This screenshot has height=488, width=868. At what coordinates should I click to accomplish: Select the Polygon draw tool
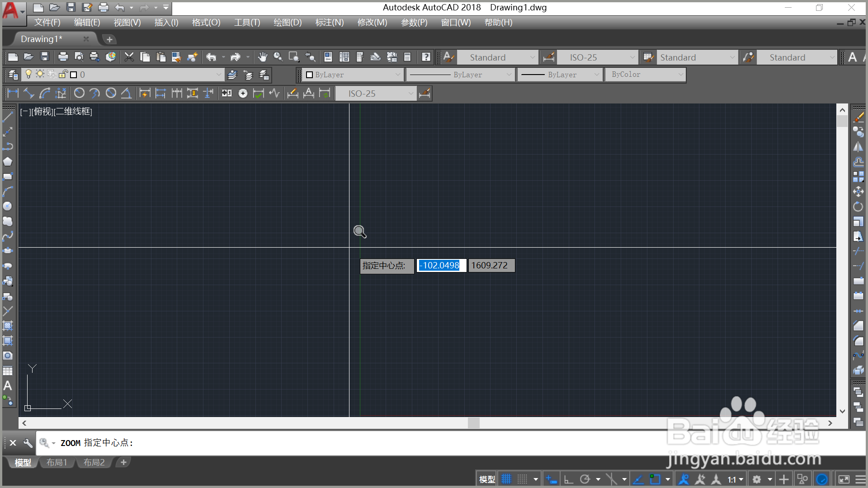click(x=8, y=162)
